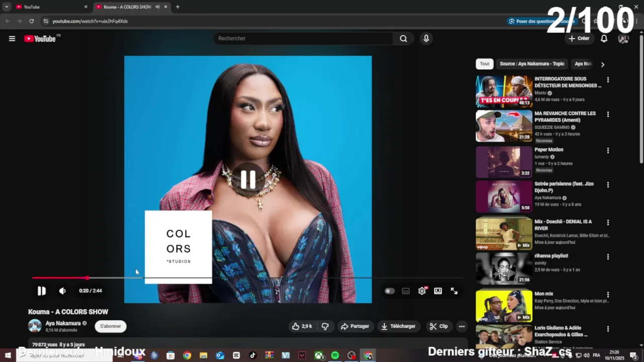This screenshot has width=644, height=362.
Task: Toggle autoplay switch in player
Action: click(389, 291)
